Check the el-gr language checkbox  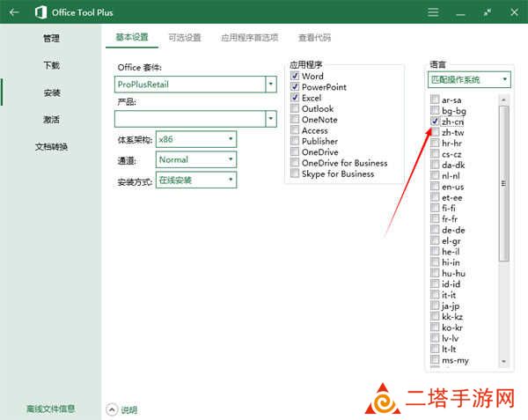tap(435, 240)
